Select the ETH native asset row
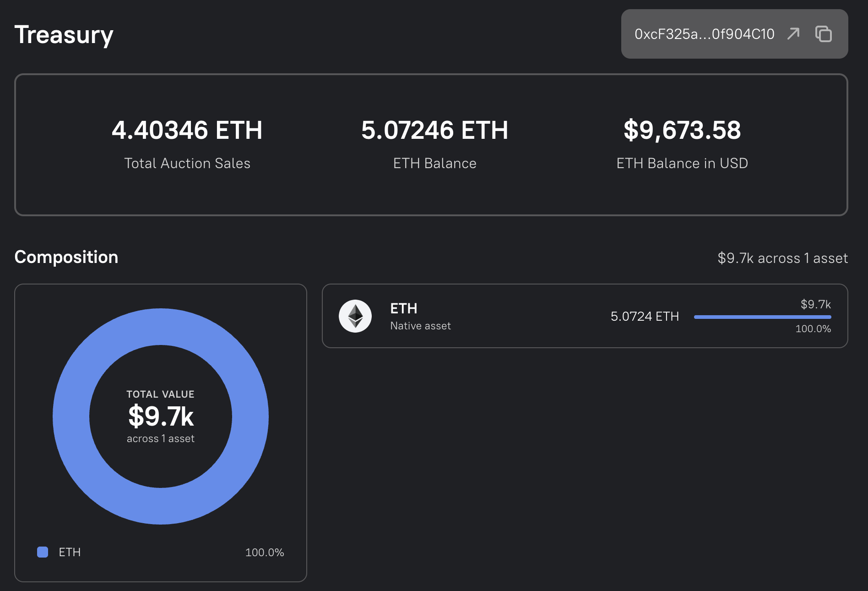This screenshot has width=868, height=591. [585, 316]
